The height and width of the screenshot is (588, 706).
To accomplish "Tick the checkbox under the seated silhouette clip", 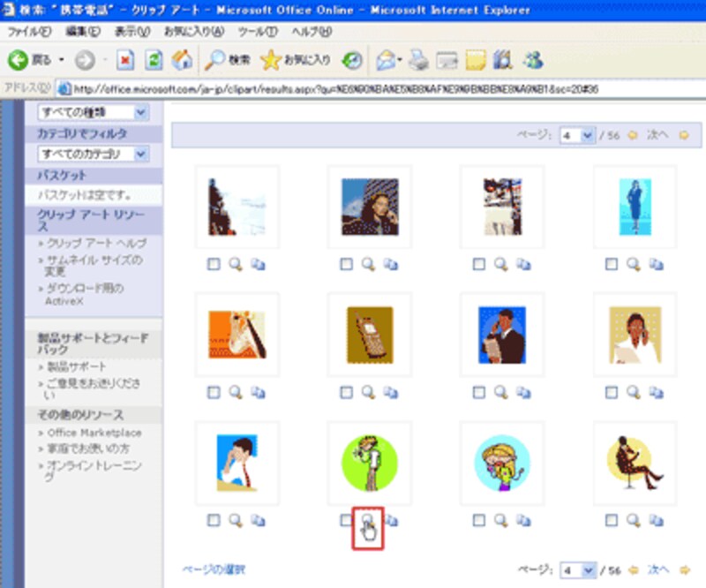I will pyautogui.click(x=612, y=521).
